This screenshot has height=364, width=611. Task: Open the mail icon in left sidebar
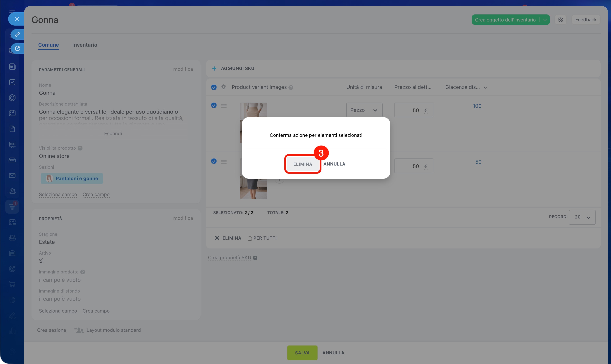coord(12,176)
